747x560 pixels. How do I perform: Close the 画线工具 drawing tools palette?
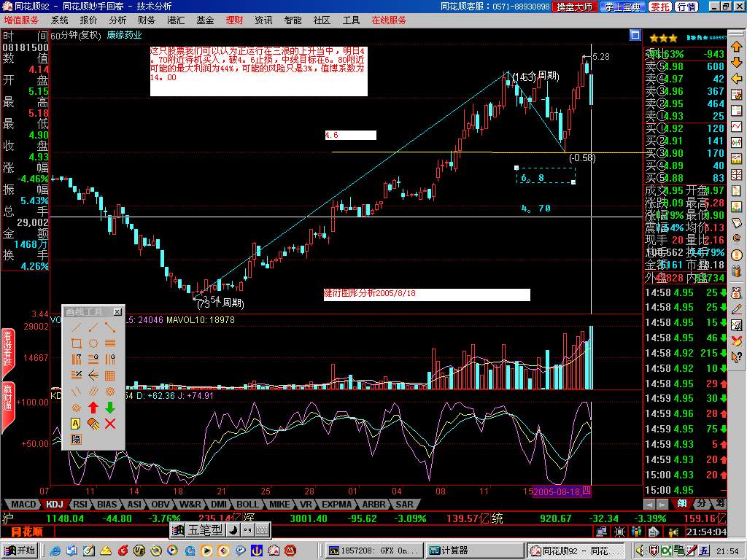[117, 312]
